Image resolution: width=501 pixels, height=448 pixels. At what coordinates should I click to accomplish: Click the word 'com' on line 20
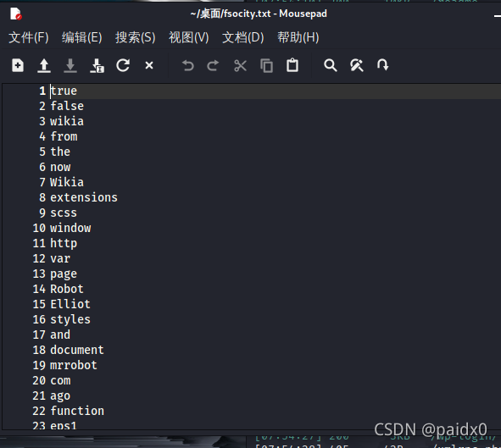click(60, 380)
